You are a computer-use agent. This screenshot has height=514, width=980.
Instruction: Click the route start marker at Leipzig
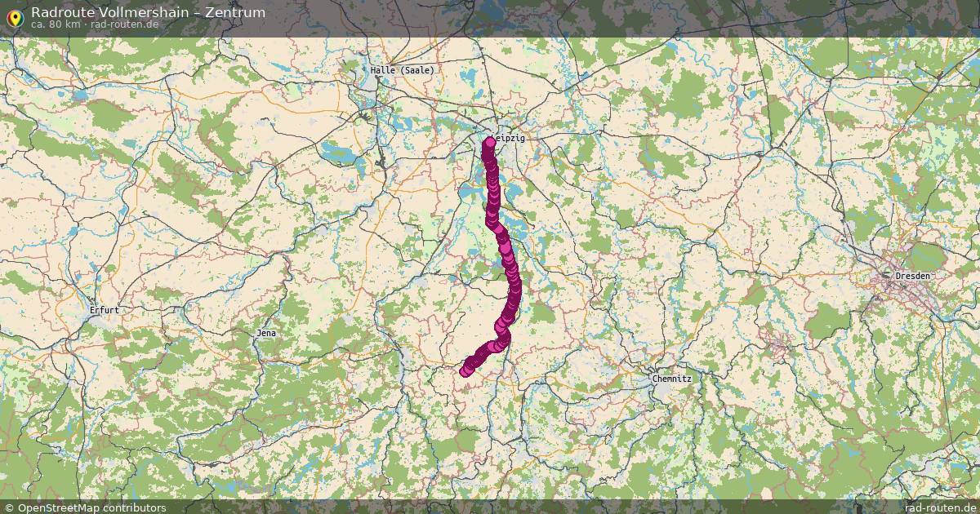pyautogui.click(x=489, y=143)
